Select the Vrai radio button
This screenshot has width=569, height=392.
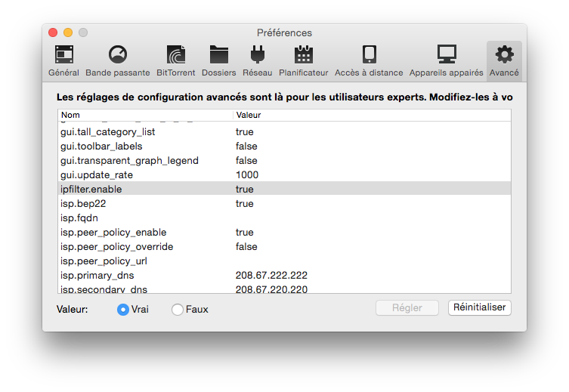[123, 310]
